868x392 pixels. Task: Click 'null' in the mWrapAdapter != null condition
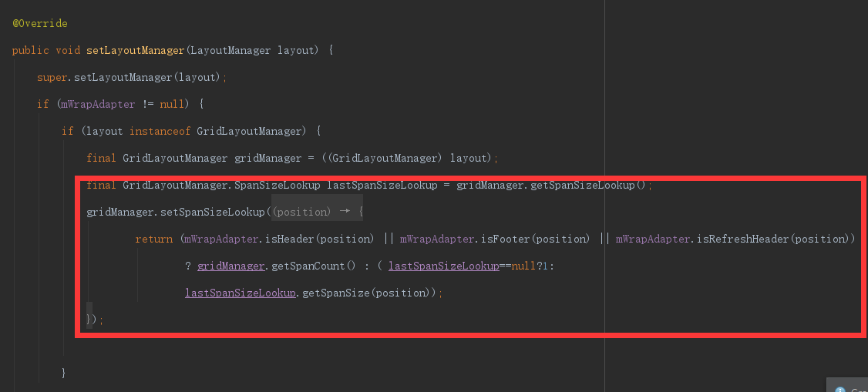pos(172,105)
